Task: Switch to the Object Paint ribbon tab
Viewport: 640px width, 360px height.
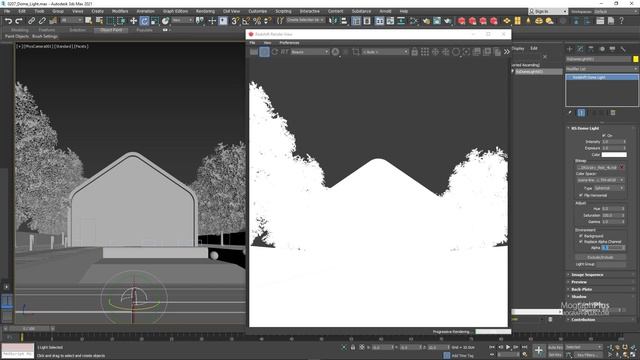Action: pyautogui.click(x=111, y=30)
